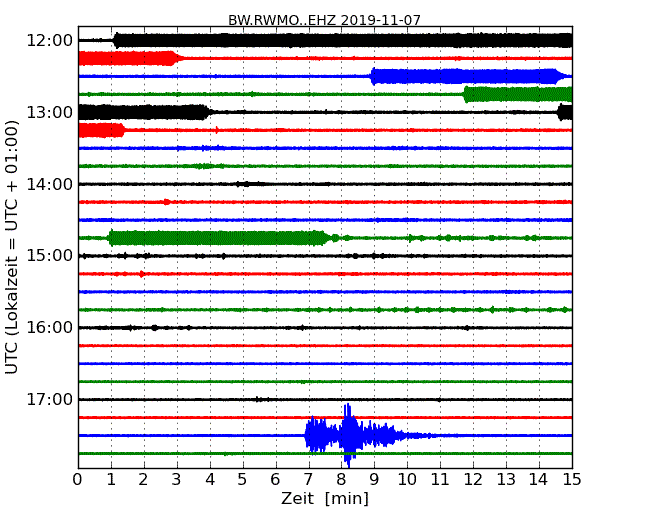The image size is (650, 520).
Task: Click x-axis tick label 0
Action: point(78,479)
